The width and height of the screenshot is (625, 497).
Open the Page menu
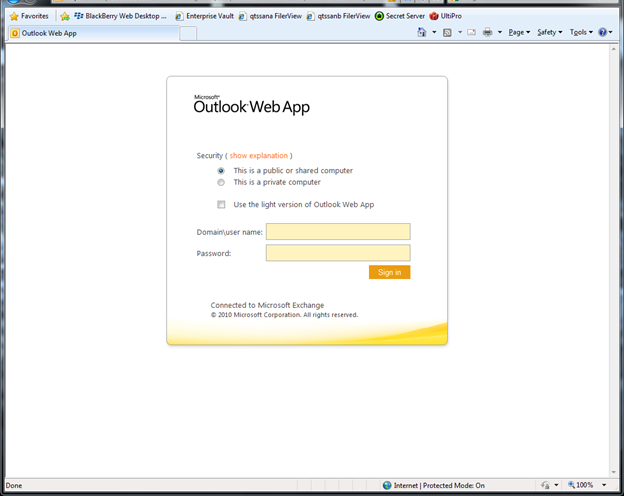point(519,32)
